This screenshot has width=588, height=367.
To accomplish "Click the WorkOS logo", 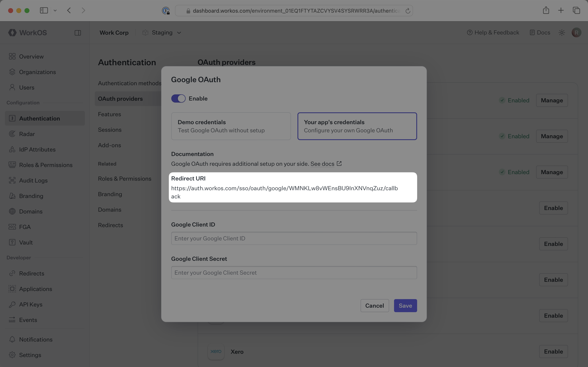I will 27,32.
